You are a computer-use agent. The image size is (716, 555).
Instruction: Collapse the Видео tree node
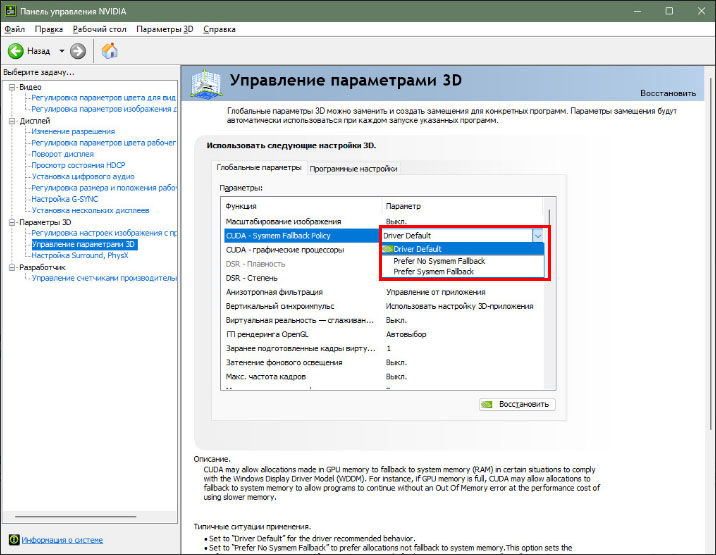pyautogui.click(x=12, y=87)
